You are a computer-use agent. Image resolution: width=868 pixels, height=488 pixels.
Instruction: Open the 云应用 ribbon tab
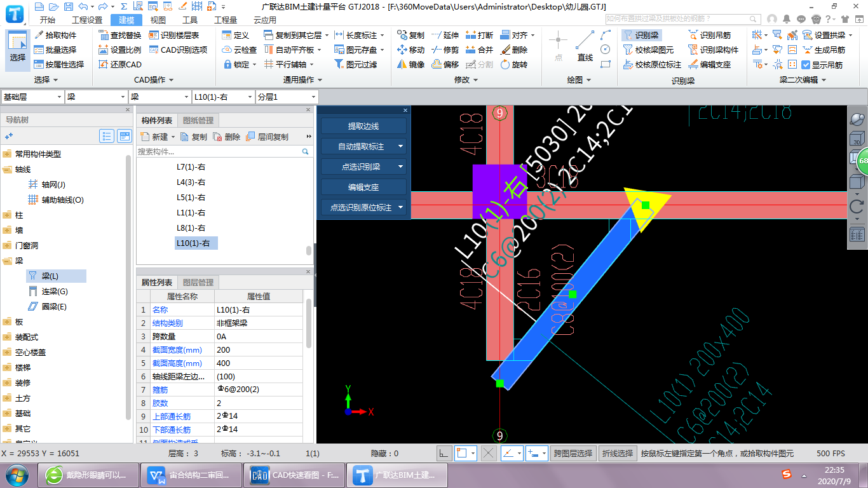(265, 20)
